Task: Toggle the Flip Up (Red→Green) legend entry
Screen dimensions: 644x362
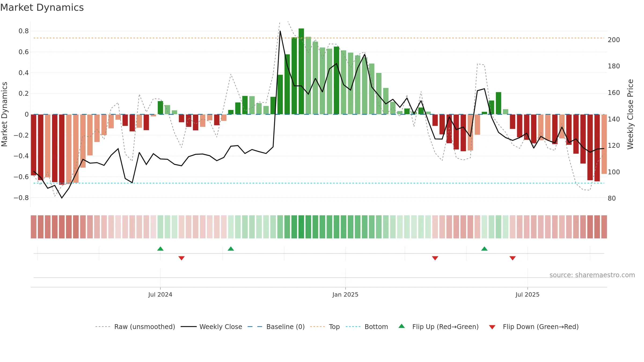Action: [x=438, y=327]
